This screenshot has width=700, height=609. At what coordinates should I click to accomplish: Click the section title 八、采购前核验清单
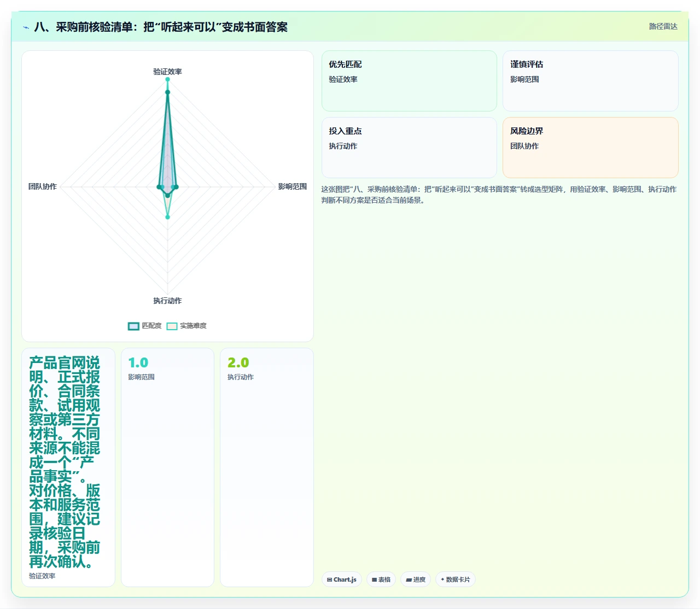161,27
